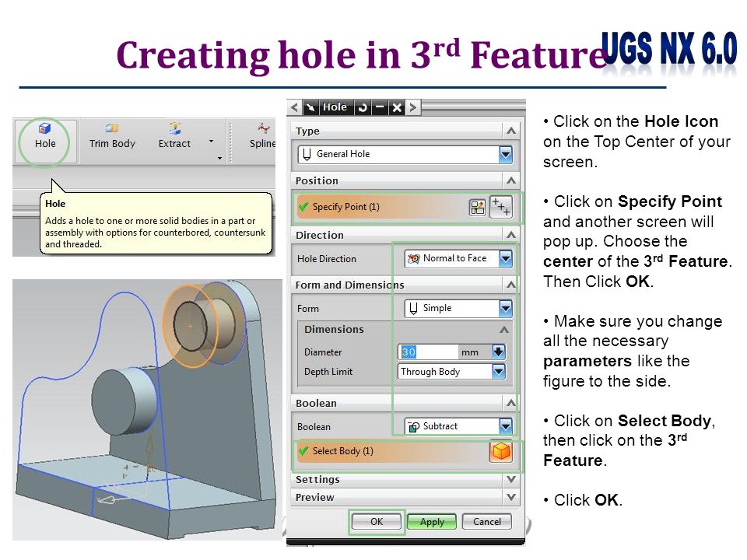Open the Boolean dropdown set to Subtract
The width and height of the screenshot is (747, 560).
pyautogui.click(x=458, y=426)
